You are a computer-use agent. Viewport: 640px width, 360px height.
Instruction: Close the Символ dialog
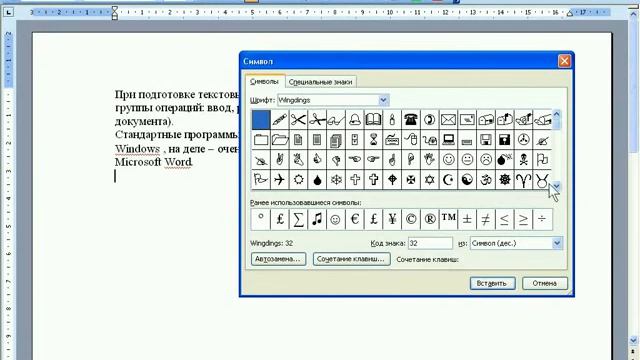click(564, 61)
